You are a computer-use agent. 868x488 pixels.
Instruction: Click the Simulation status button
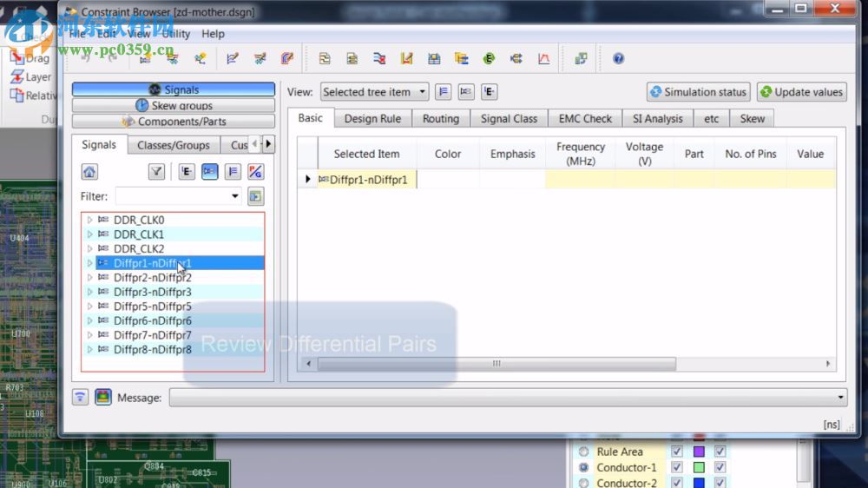coord(697,92)
